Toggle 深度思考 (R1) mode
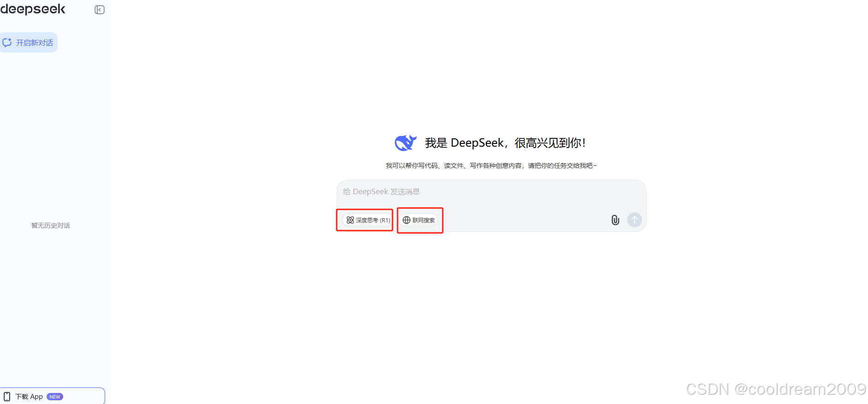This screenshot has width=868, height=404. coord(368,220)
